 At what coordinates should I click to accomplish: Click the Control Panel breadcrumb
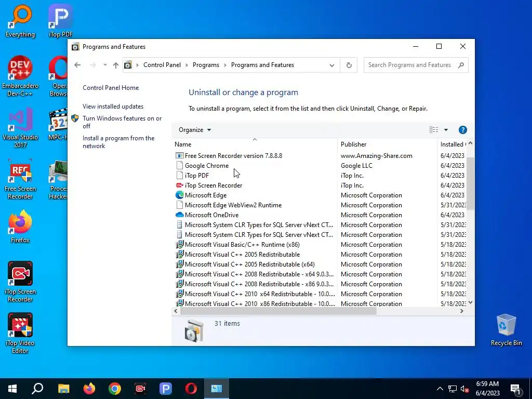[162, 65]
